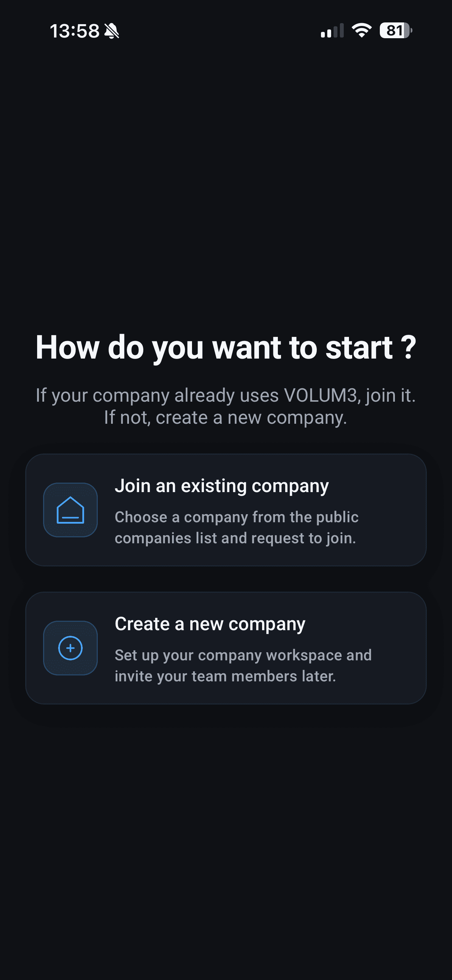This screenshot has width=452, height=980.
Task: Tap the silenced bell icon in status bar
Action: 111,31
